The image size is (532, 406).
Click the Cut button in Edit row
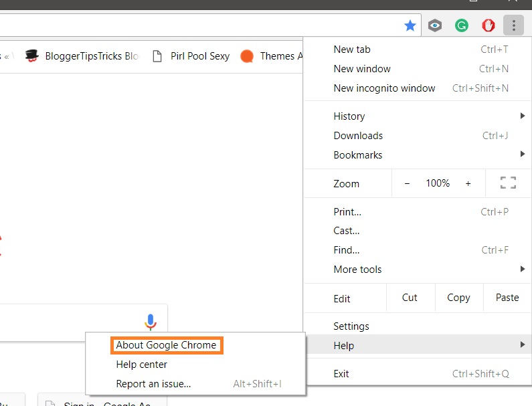pos(410,298)
